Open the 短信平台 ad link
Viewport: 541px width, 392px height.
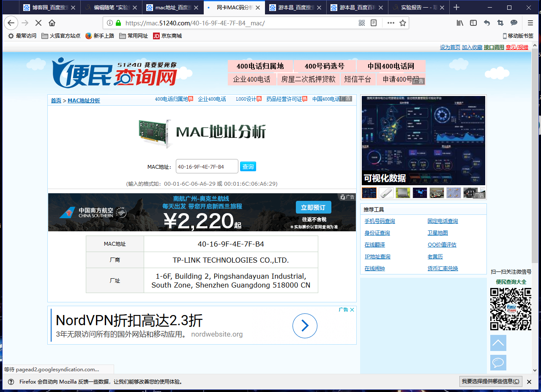tap(358, 79)
